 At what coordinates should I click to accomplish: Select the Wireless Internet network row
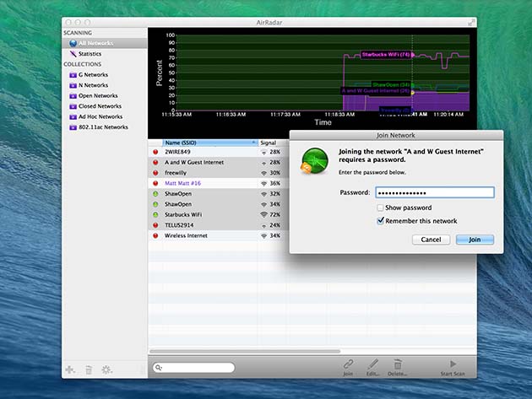click(x=219, y=235)
